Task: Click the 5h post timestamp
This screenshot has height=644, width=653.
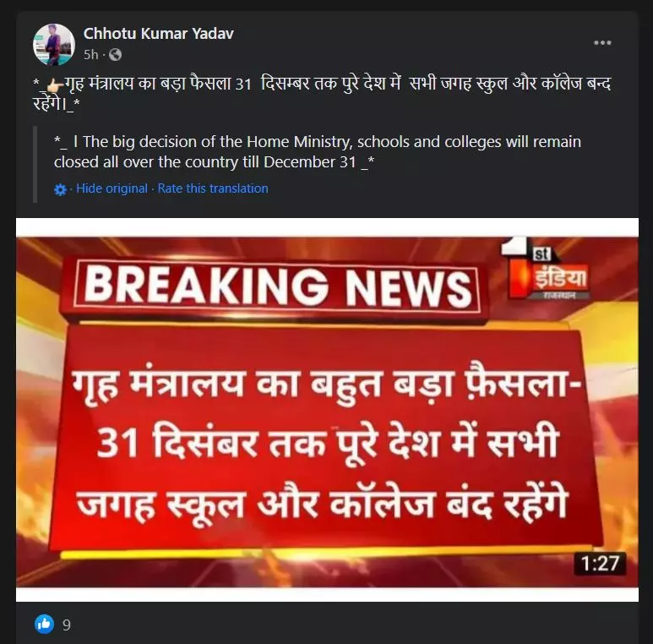Action: coord(90,55)
